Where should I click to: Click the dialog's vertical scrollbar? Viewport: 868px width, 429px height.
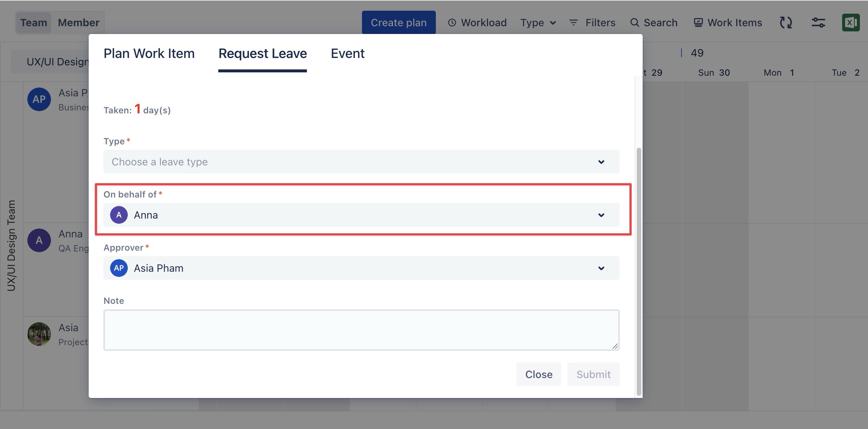(x=639, y=271)
